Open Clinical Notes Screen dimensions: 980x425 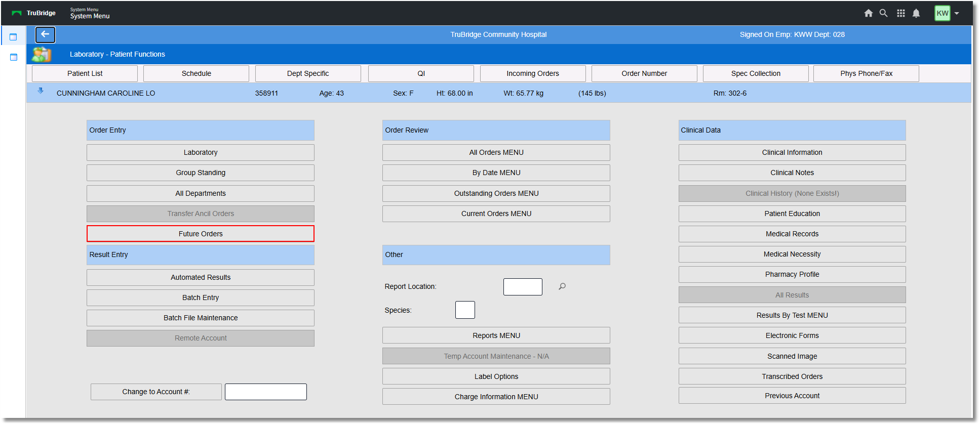[792, 173]
